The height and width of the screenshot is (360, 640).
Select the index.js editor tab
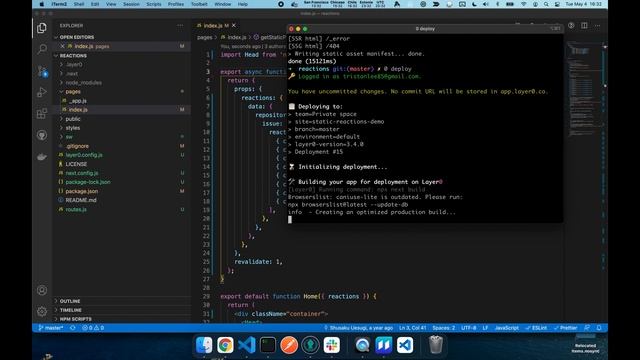[x=213, y=25]
